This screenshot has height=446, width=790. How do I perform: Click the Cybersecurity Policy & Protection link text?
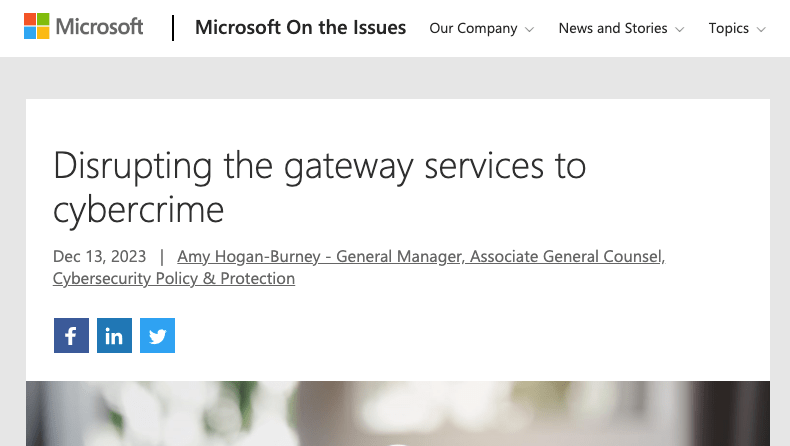tap(174, 278)
